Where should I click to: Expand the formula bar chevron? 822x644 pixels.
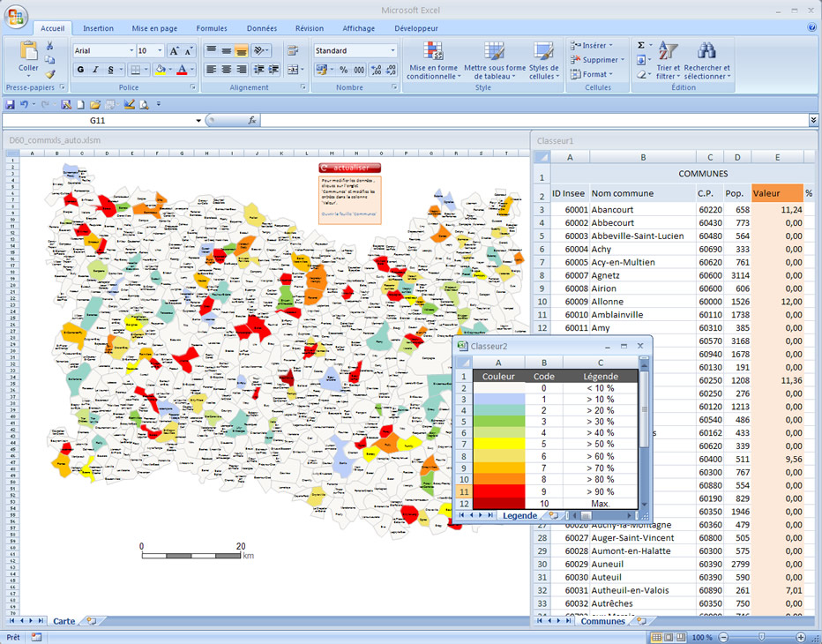point(813,120)
